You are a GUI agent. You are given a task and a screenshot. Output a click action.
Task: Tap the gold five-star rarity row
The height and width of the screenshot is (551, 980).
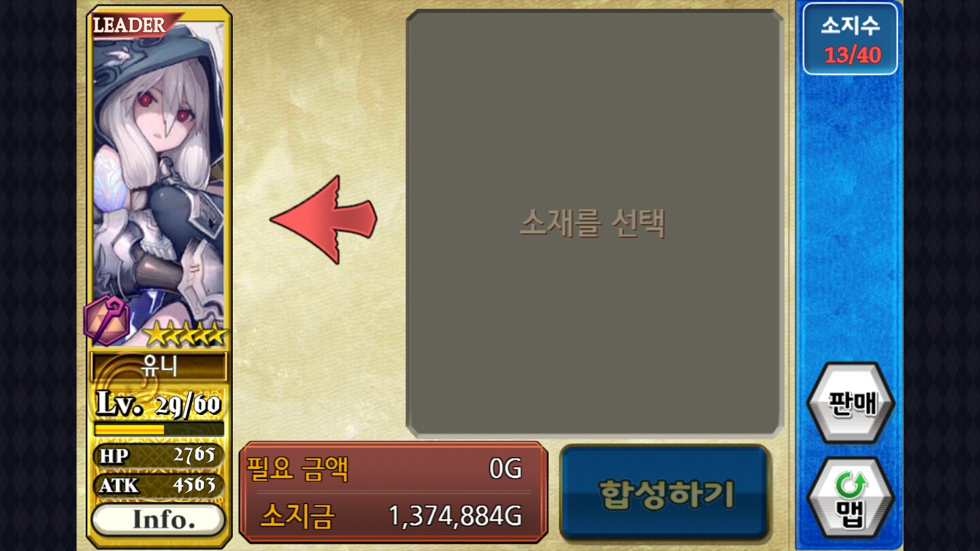point(185,334)
